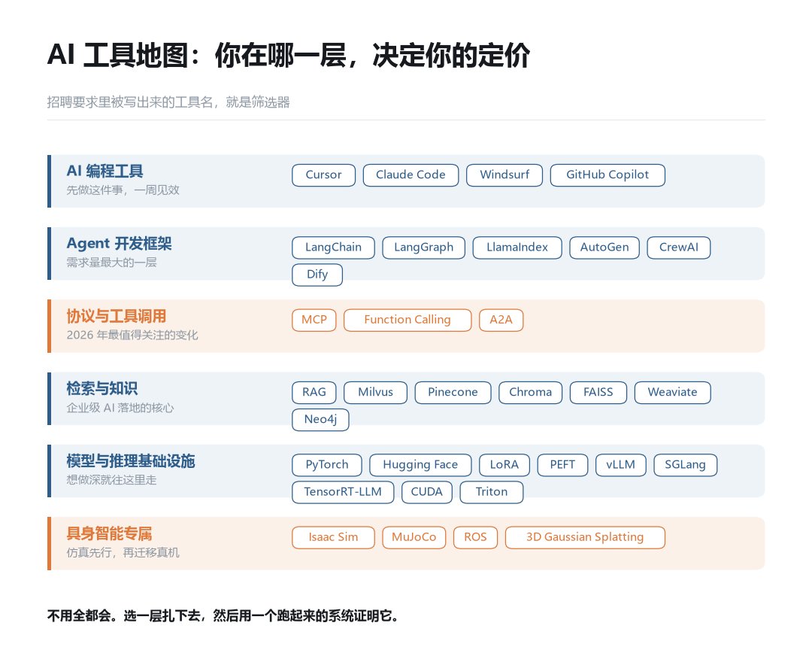
Task: Click subtitle '仿真先行，再迁移真机'
Action: coord(123,553)
